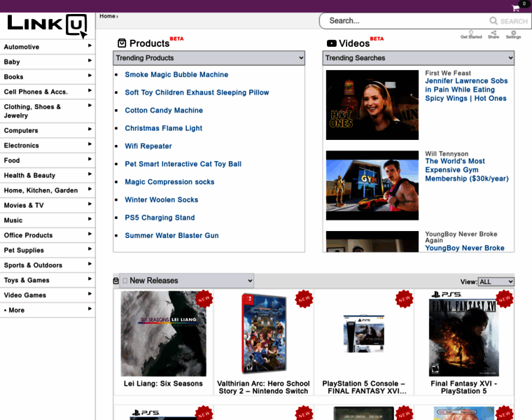Open the Video Games menu
This screenshot has width=532, height=420.
48,295
